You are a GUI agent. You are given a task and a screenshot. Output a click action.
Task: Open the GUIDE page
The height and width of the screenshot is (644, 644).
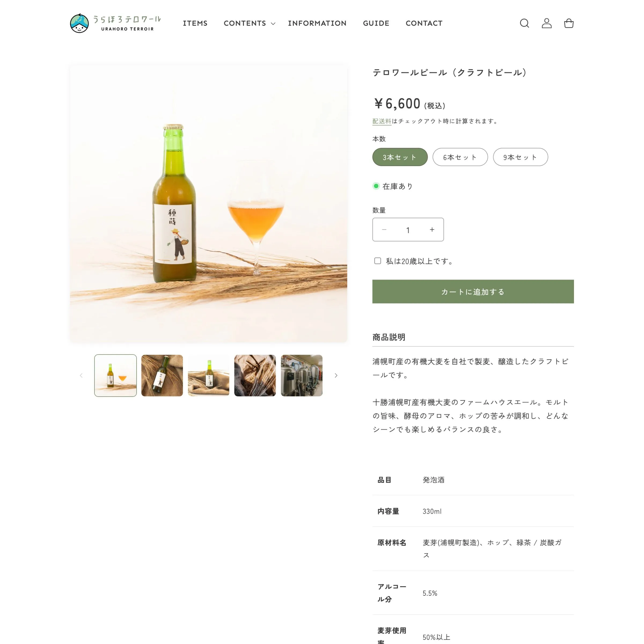coord(376,23)
